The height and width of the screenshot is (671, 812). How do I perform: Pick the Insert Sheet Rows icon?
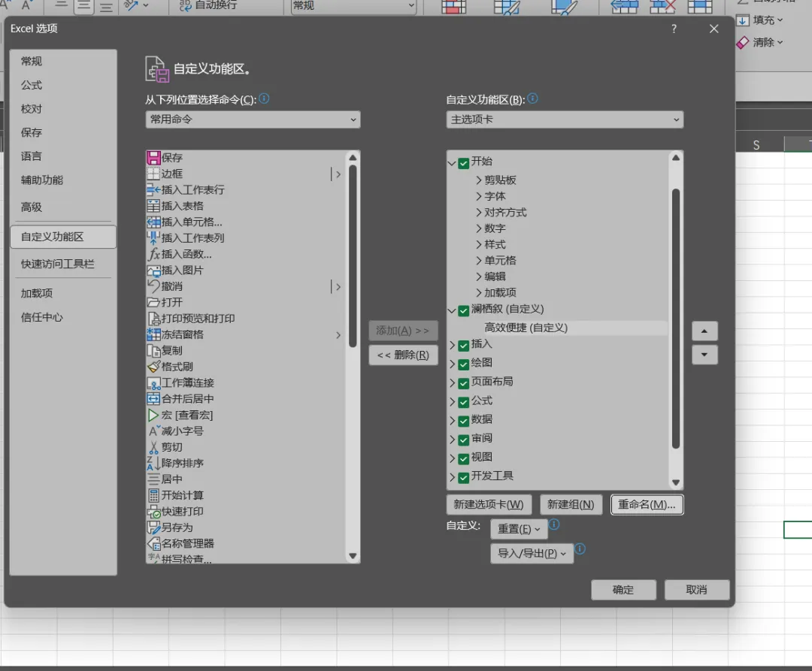click(154, 189)
